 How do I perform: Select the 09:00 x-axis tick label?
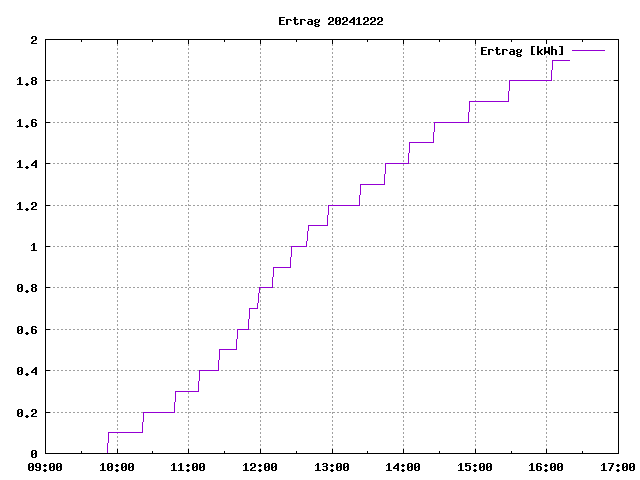(x=46, y=467)
